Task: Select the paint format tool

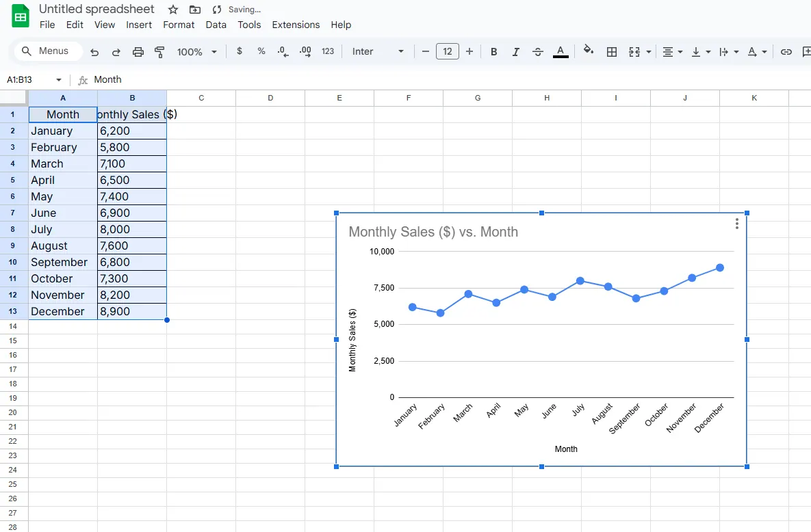Action: (160, 52)
